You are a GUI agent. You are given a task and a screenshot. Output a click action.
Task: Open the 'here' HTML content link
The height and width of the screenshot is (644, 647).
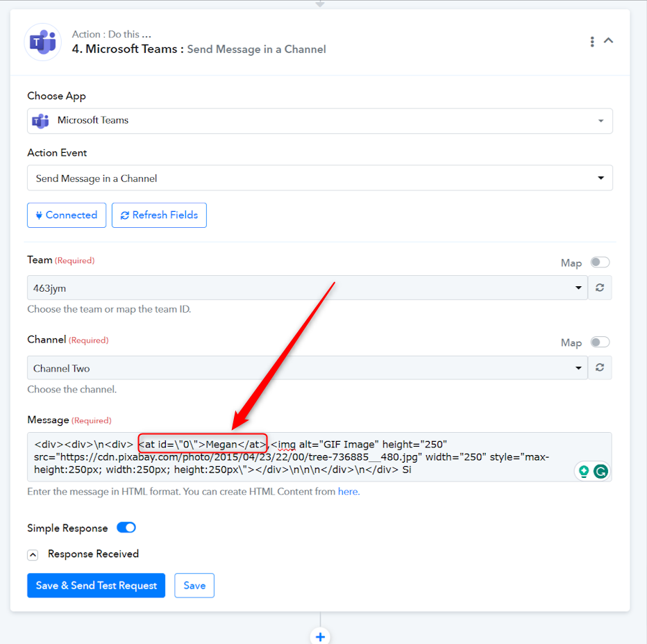[x=348, y=492]
